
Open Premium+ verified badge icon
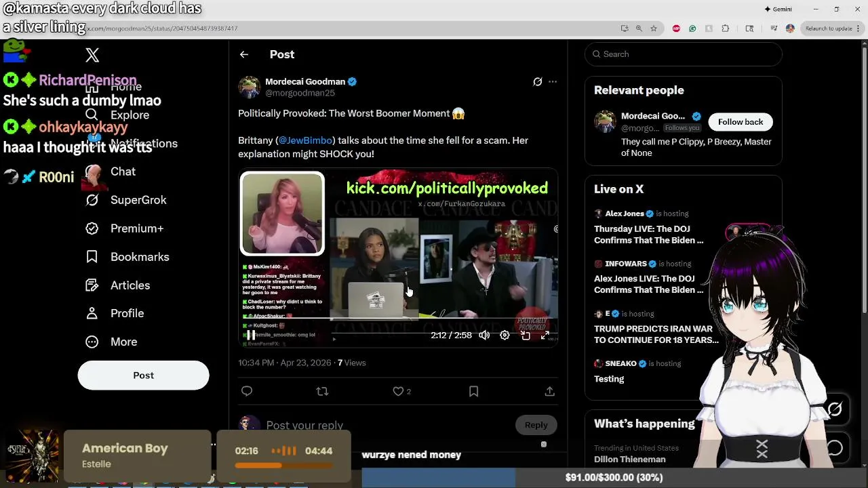(92, 228)
